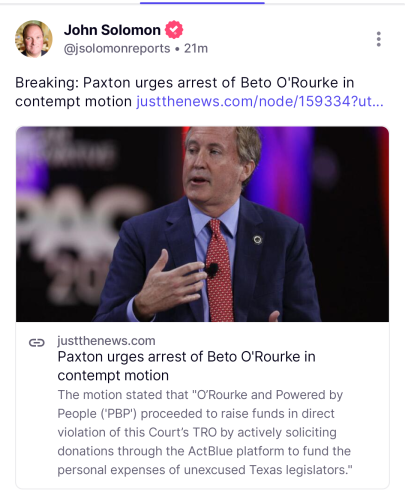Click the red tie in preview photo
405x500 pixels.
coord(219,270)
